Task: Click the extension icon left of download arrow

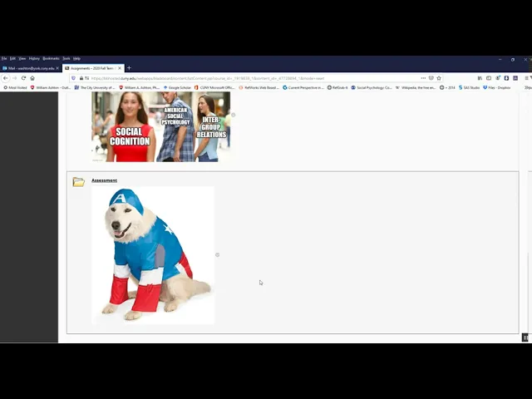Action: (497, 78)
